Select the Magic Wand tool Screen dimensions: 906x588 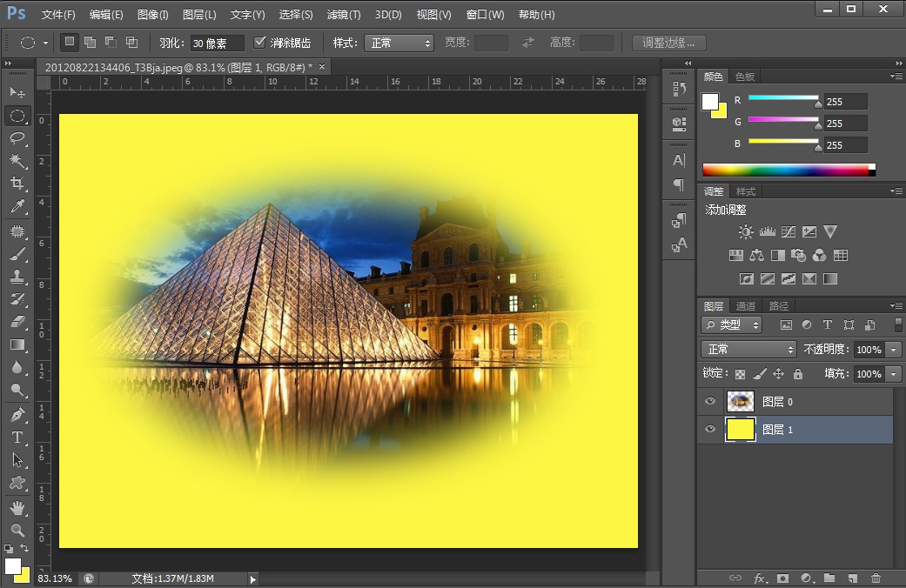(17, 161)
